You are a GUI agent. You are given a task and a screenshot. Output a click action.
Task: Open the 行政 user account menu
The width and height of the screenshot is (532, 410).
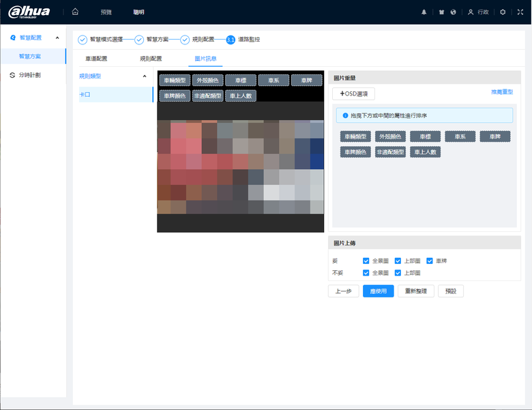(478, 12)
